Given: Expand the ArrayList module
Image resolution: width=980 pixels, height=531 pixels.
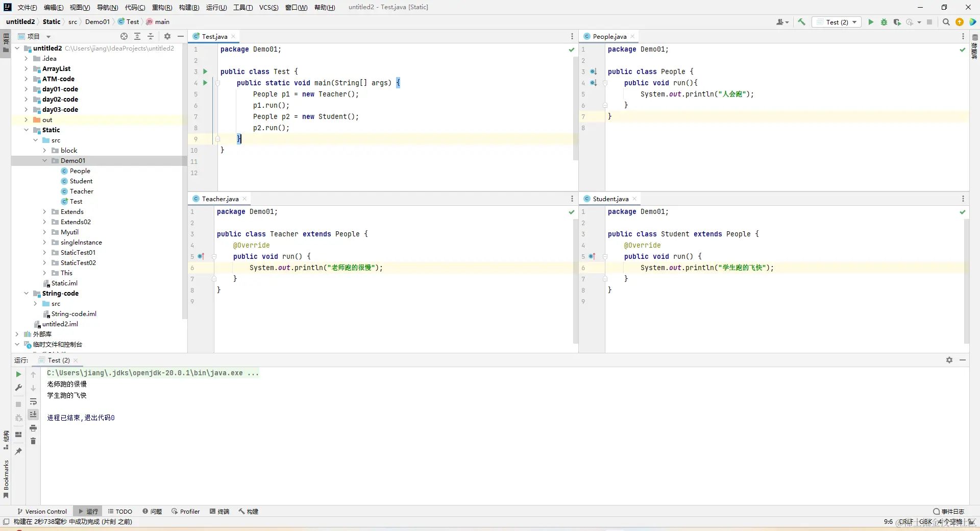Looking at the screenshot, I should pyautogui.click(x=26, y=68).
